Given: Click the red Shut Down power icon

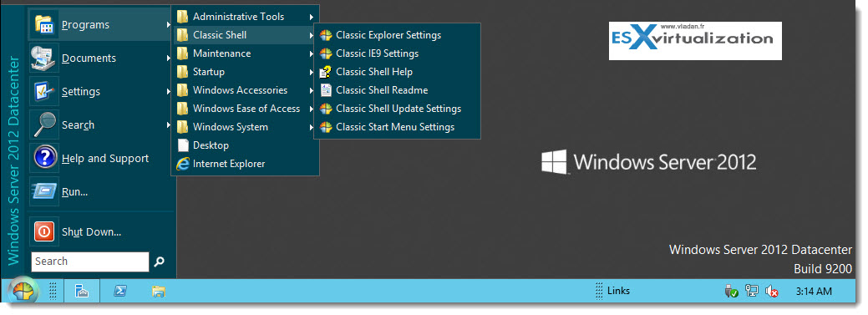Looking at the screenshot, I should [x=43, y=231].
